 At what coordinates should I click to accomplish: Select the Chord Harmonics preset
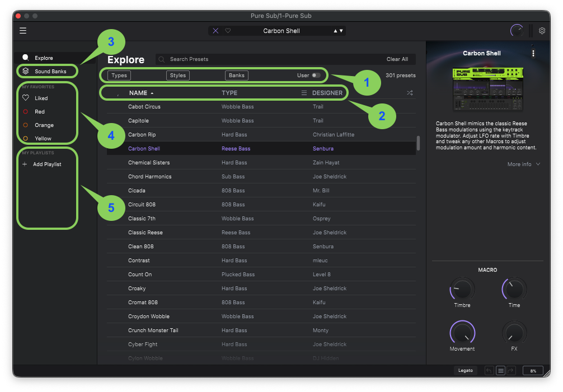tap(261, 177)
